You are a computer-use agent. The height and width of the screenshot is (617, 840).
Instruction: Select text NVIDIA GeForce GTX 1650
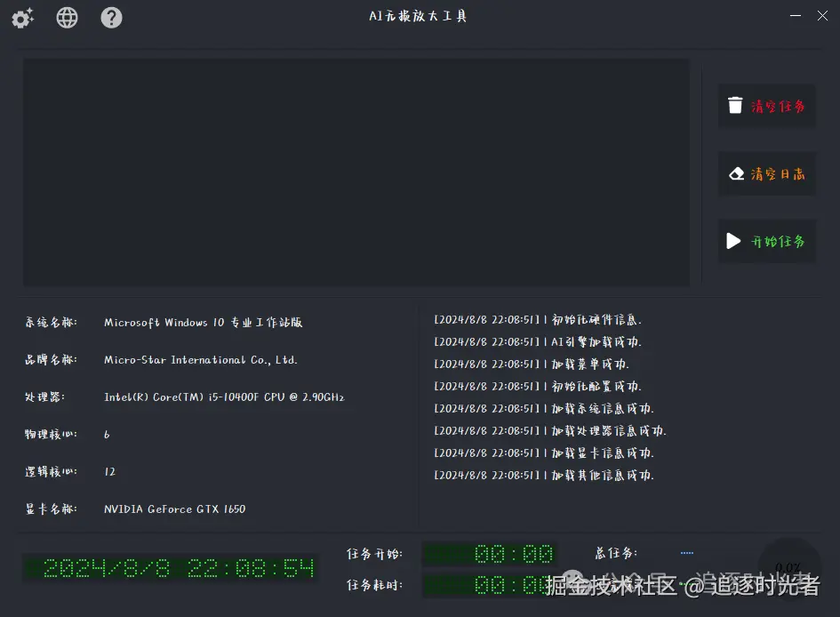click(174, 509)
